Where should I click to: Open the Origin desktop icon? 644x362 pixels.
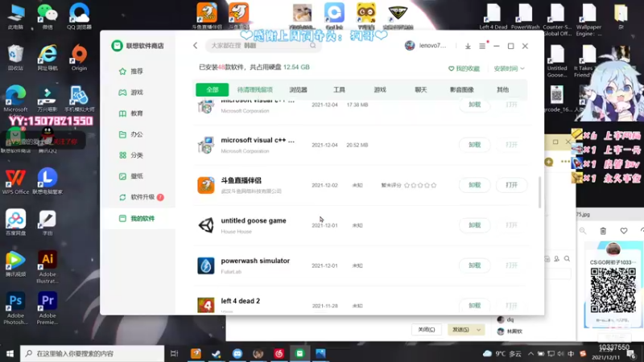coord(79,58)
